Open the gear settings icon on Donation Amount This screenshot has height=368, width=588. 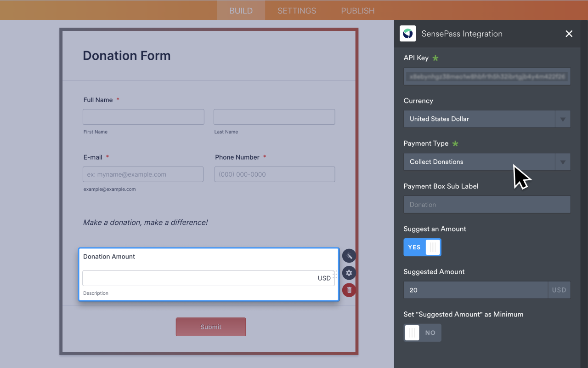349,273
